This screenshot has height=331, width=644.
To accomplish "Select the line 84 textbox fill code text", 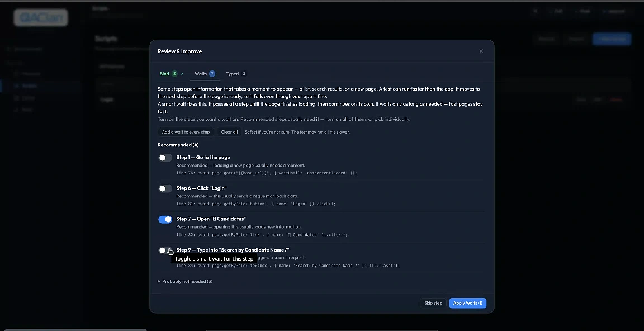I will click(288, 266).
